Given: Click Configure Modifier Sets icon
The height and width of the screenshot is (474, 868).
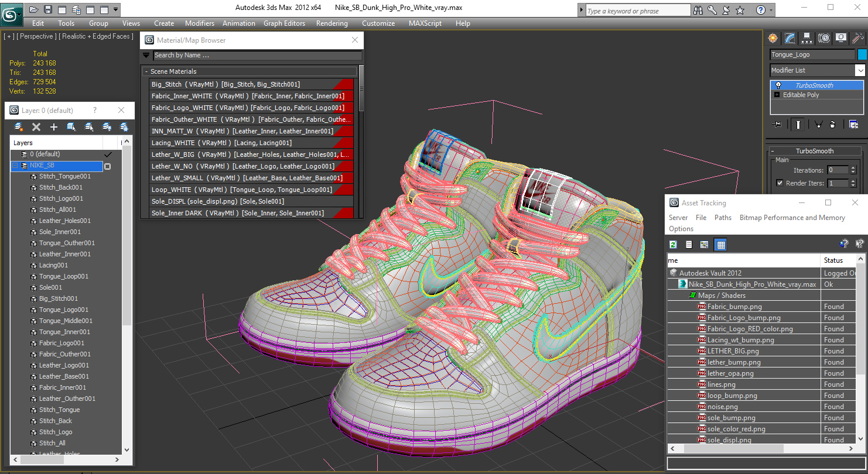Looking at the screenshot, I should pos(853,124).
